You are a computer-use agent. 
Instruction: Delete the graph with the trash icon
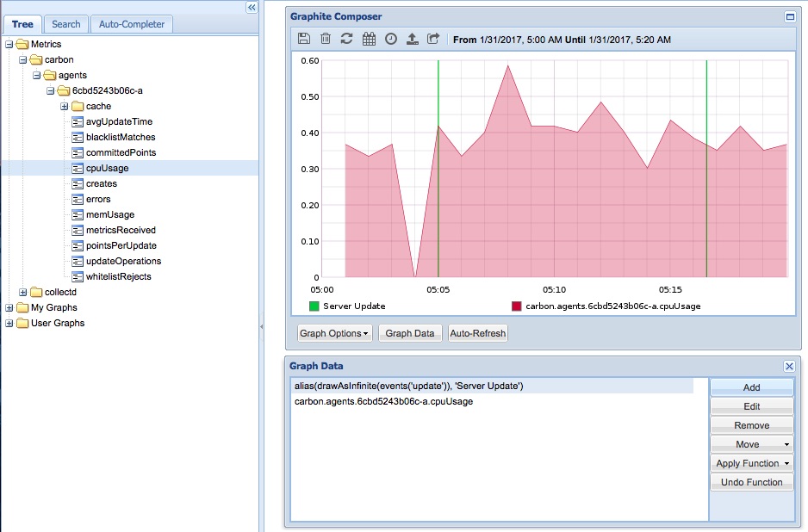click(326, 39)
